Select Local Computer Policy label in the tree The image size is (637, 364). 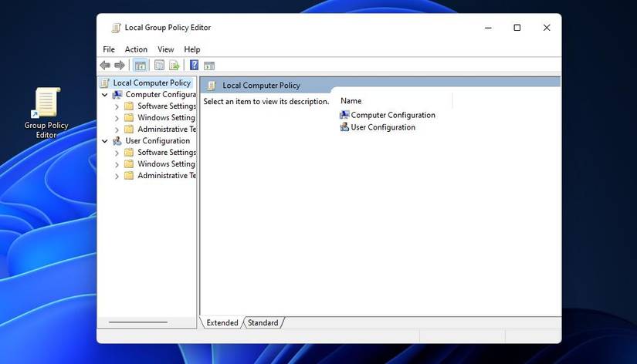coord(152,83)
